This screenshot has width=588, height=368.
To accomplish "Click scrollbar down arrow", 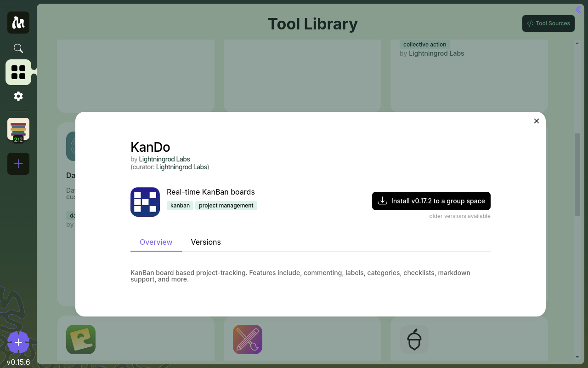I will (577, 357).
